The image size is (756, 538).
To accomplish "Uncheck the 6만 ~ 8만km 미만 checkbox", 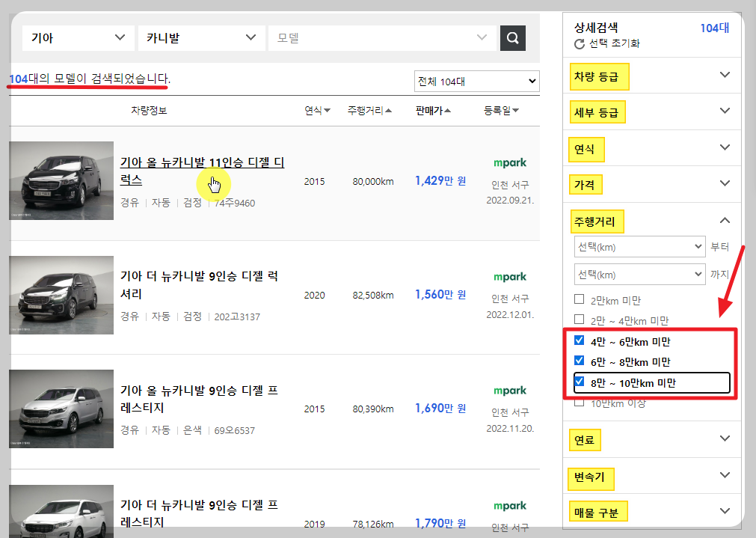I will point(579,361).
